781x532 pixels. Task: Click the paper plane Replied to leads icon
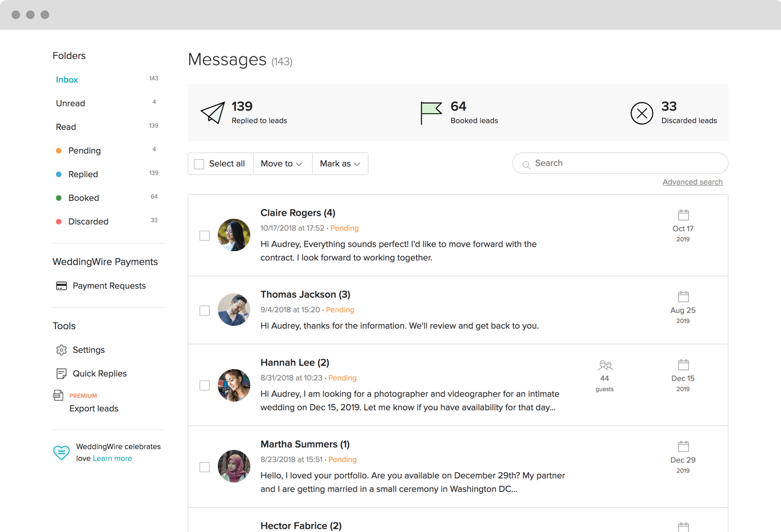tap(213, 113)
